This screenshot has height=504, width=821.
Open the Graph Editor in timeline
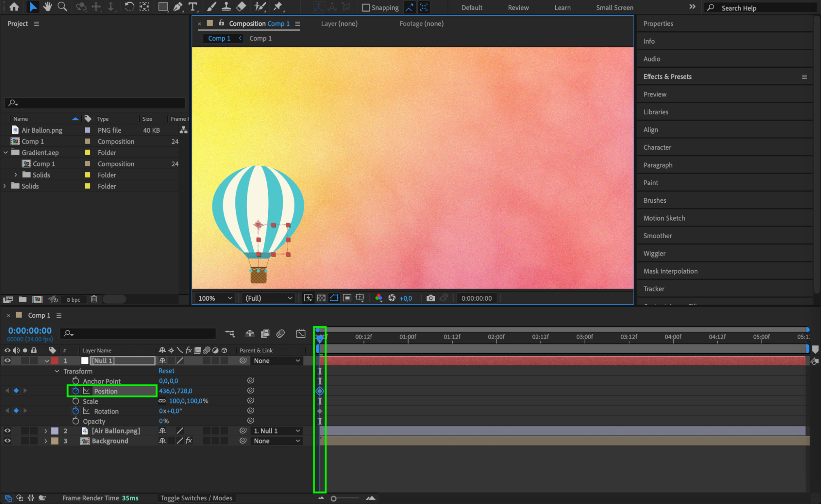301,334
